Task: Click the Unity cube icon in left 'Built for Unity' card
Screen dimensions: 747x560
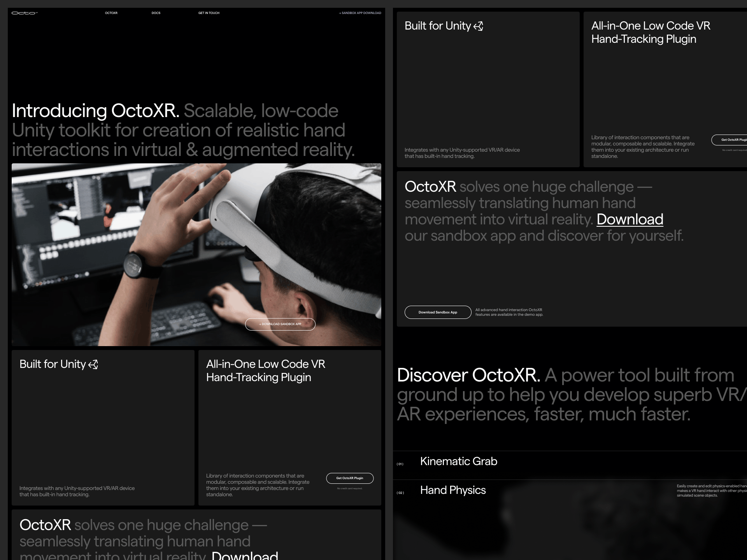Action: tap(93, 364)
